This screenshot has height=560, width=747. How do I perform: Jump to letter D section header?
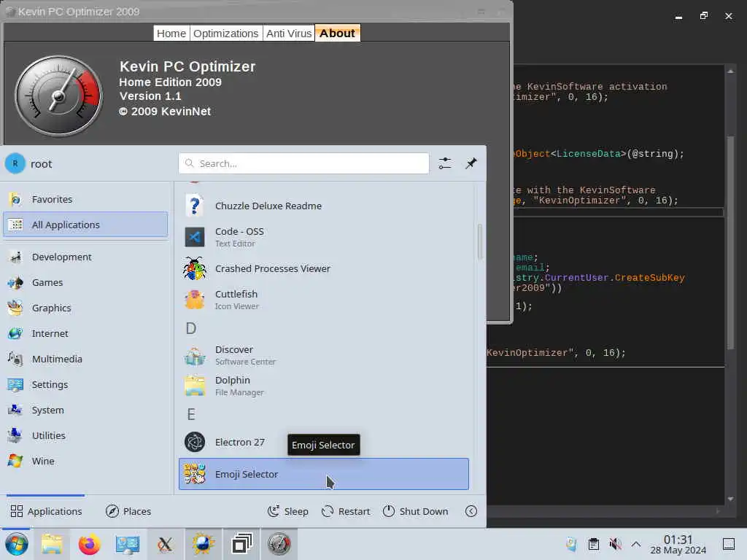click(x=190, y=329)
